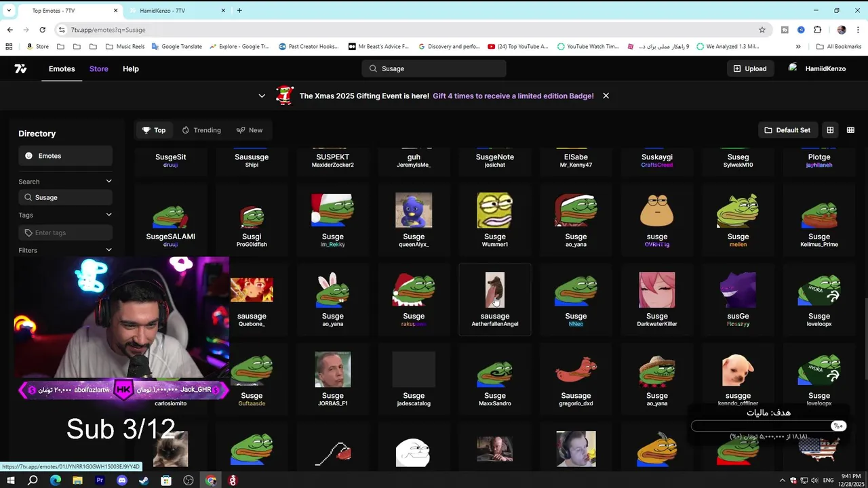868x488 pixels.
Task: Show hidden system tray icons
Action: (782, 481)
